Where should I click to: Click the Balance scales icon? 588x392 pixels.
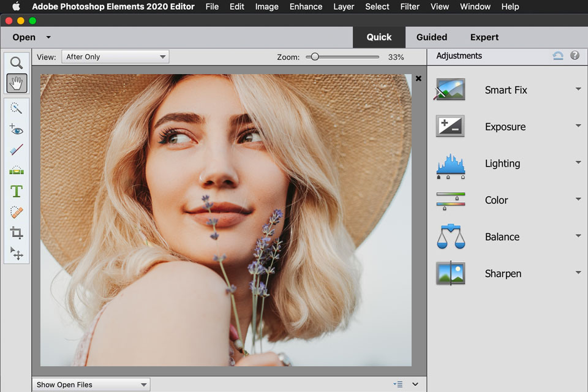tap(451, 236)
